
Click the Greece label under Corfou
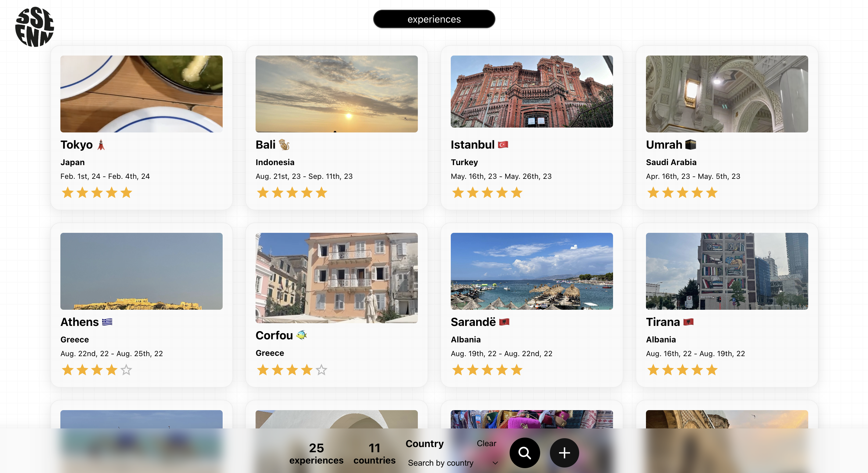[270, 353]
